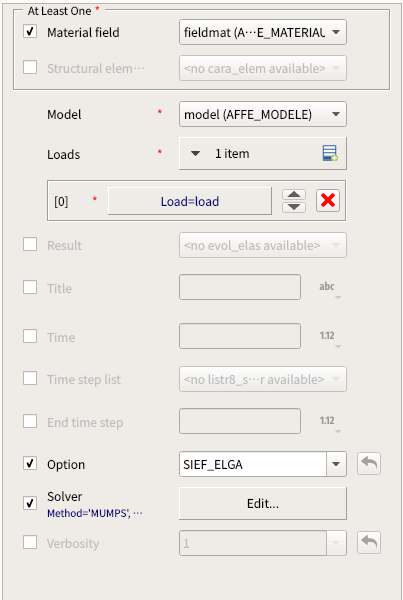Move load item up with arrow

294,195
